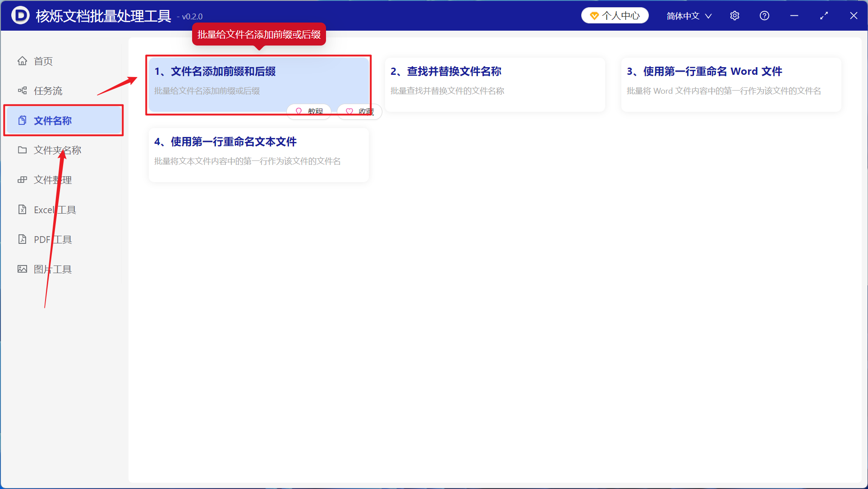Click the app logo icon
868x489 pixels.
(x=20, y=15)
